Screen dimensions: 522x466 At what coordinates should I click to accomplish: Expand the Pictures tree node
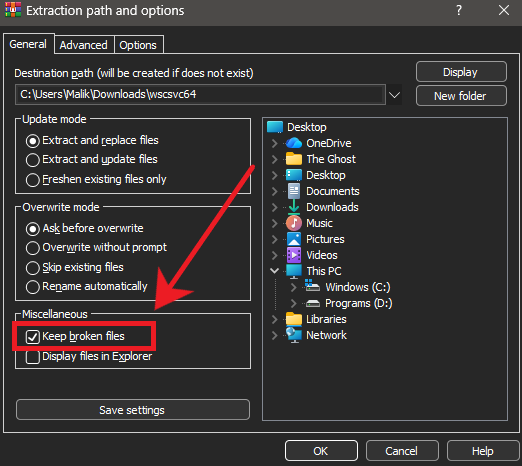pos(274,239)
